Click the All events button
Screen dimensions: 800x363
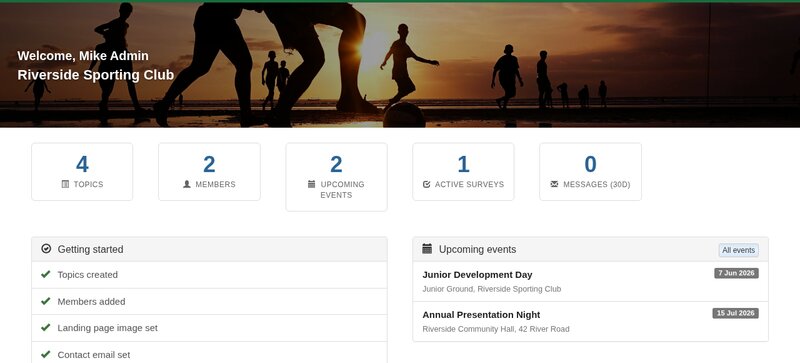tap(738, 250)
